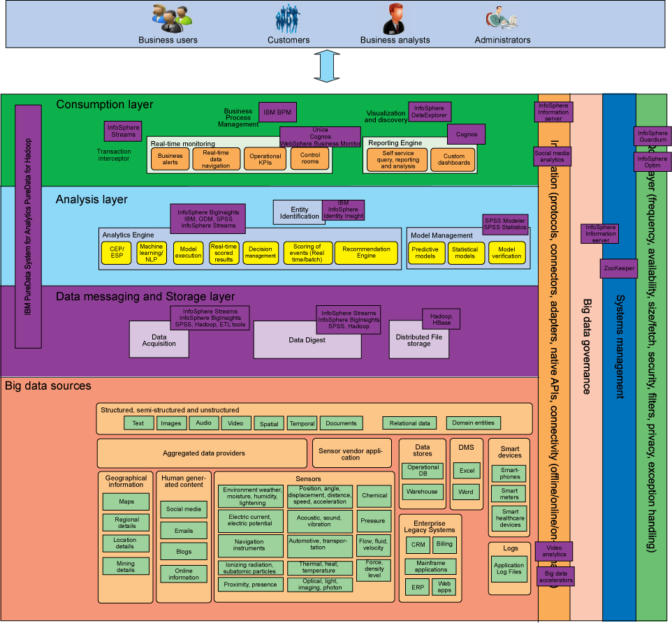Viewport: 672px width, 623px height.
Task: Click the Relational data box
Action: tap(409, 423)
